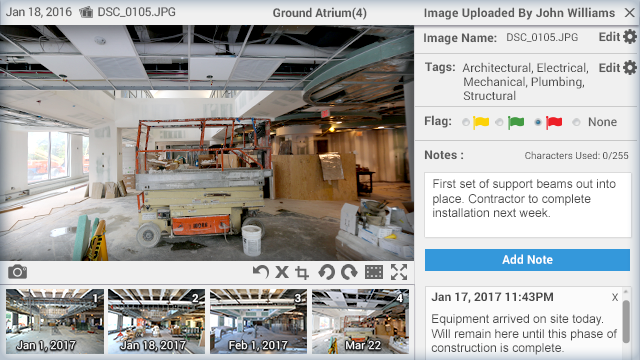Select the red flag radio button
640x360 pixels.
(x=538, y=122)
